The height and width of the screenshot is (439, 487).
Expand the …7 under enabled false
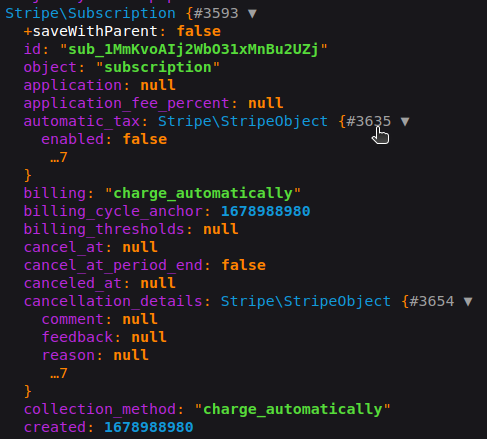pyautogui.click(x=59, y=157)
